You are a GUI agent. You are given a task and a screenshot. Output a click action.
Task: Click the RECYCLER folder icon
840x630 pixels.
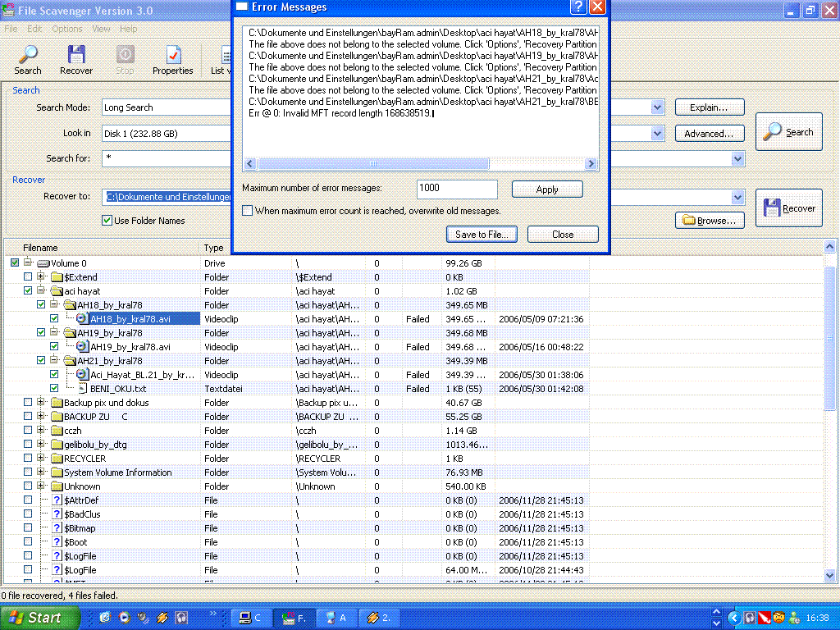[57, 458]
